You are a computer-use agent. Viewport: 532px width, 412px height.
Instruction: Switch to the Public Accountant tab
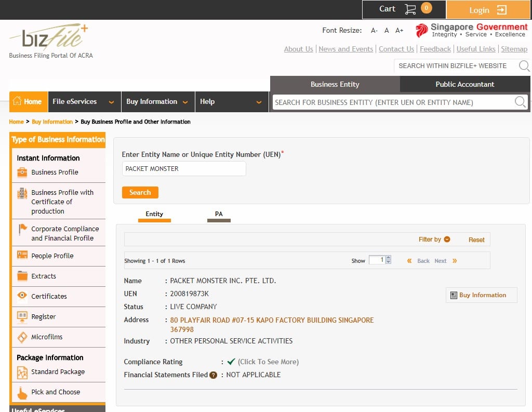coord(464,84)
